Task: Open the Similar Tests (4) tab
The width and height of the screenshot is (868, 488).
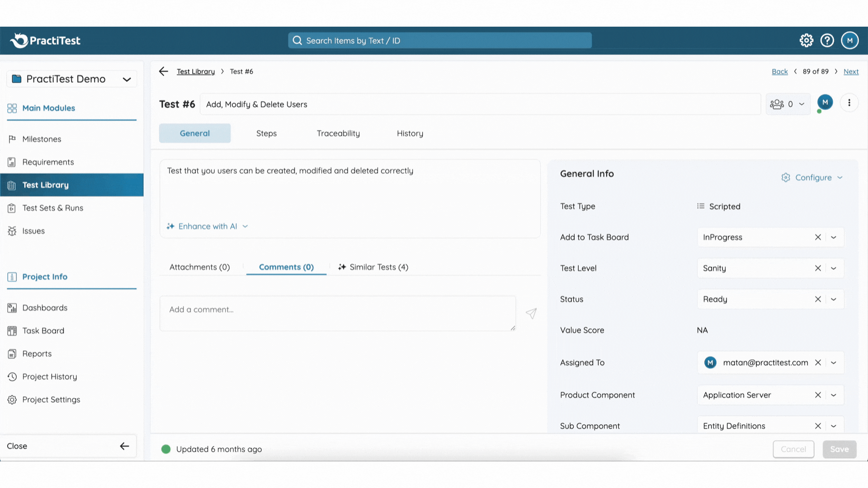Action: pos(373,267)
